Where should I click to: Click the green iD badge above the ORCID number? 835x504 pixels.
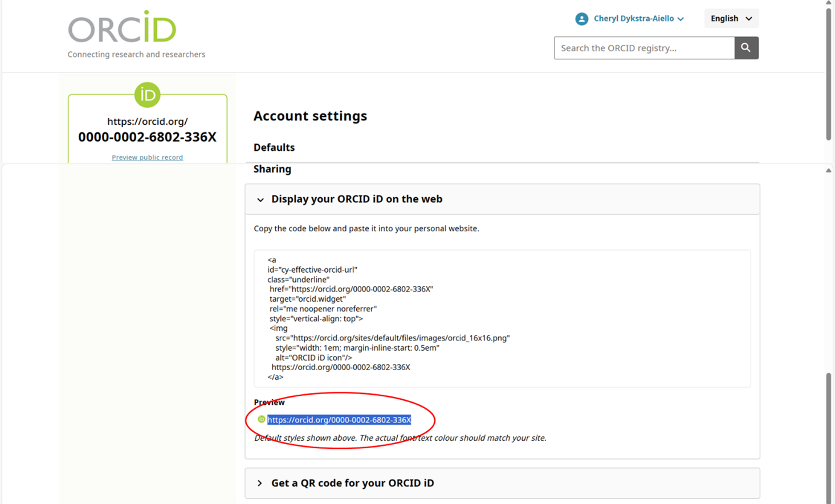point(147,95)
